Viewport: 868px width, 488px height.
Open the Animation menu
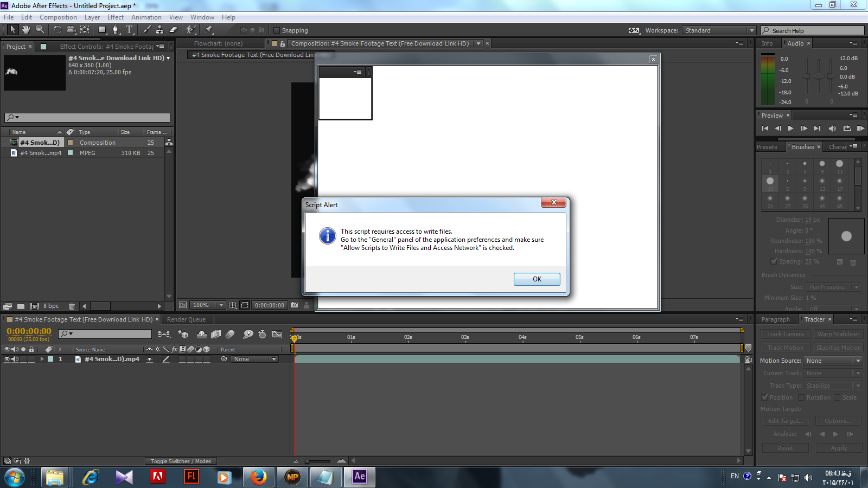click(146, 17)
